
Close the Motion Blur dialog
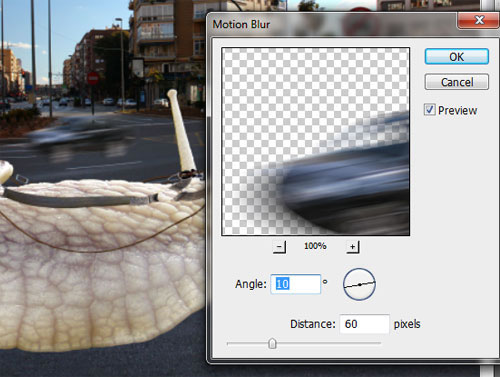coord(479,20)
